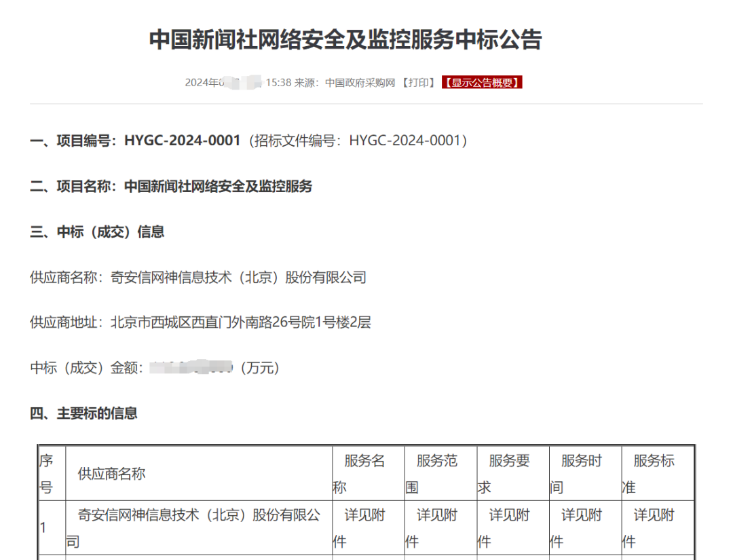Click the 中标（成交）金额 amount line

(155, 368)
